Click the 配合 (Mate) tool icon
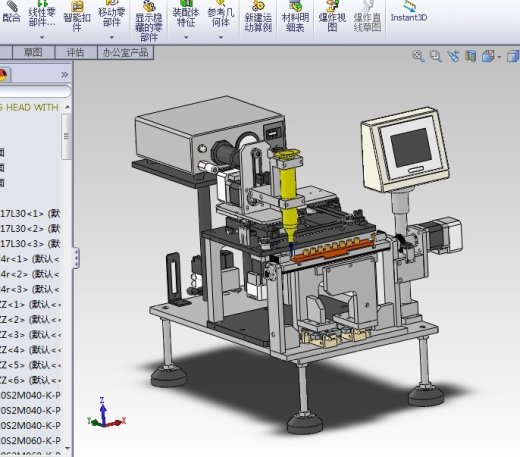The height and width of the screenshot is (457, 520). [x=11, y=12]
